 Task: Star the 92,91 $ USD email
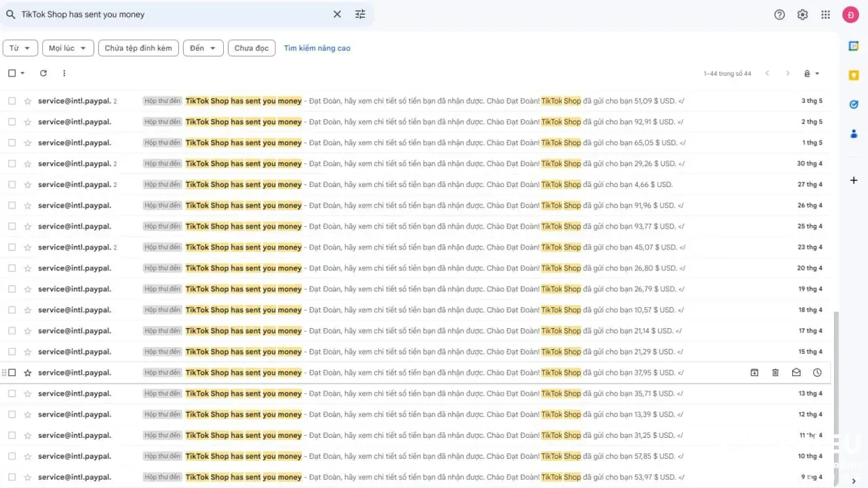tap(28, 122)
